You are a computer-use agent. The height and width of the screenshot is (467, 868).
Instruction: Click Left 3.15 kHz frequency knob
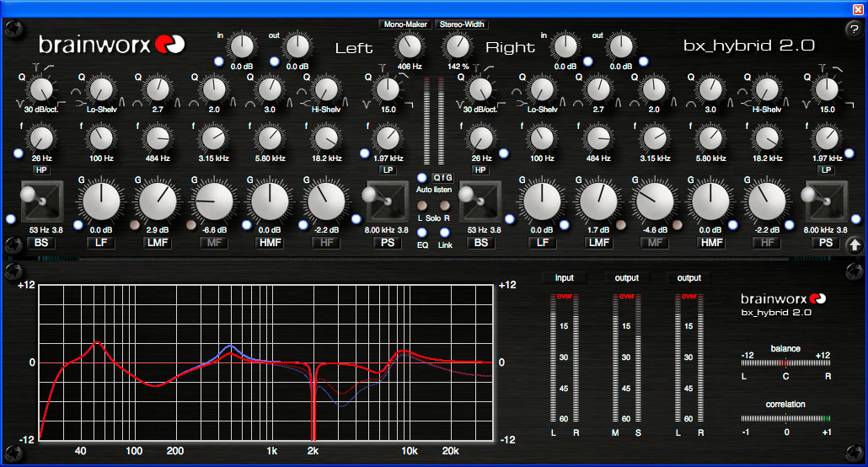click(x=214, y=138)
